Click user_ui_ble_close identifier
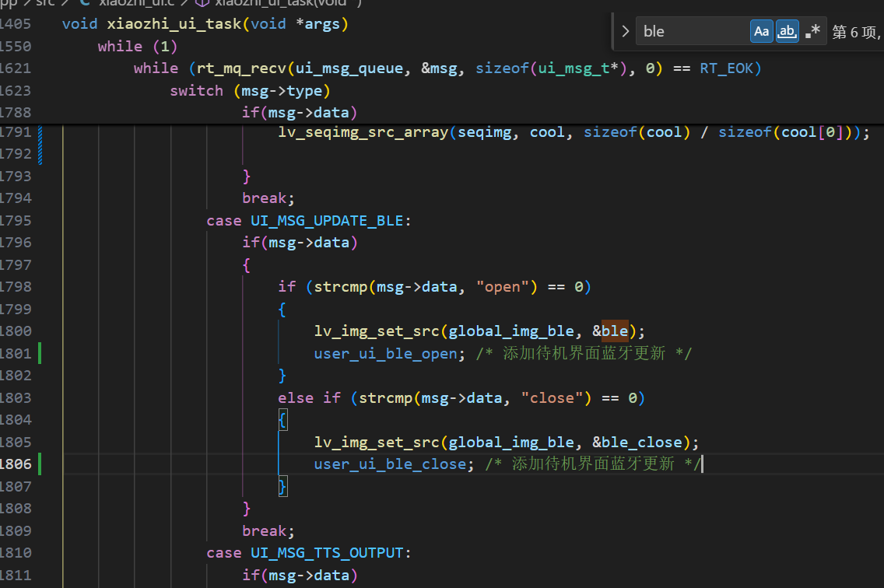The width and height of the screenshot is (884, 588). click(390, 464)
